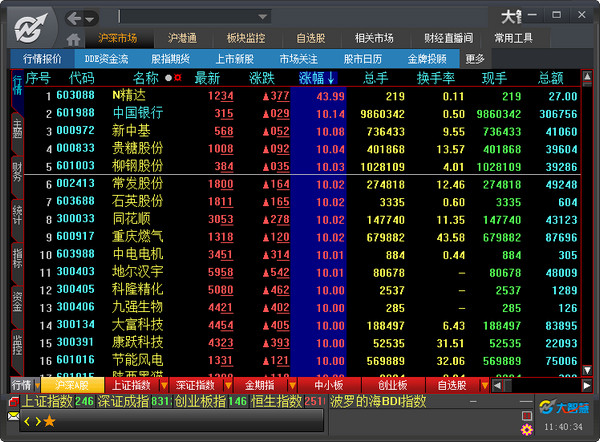
Task: Select the 市场关注 sub-tab
Action: pos(298,59)
